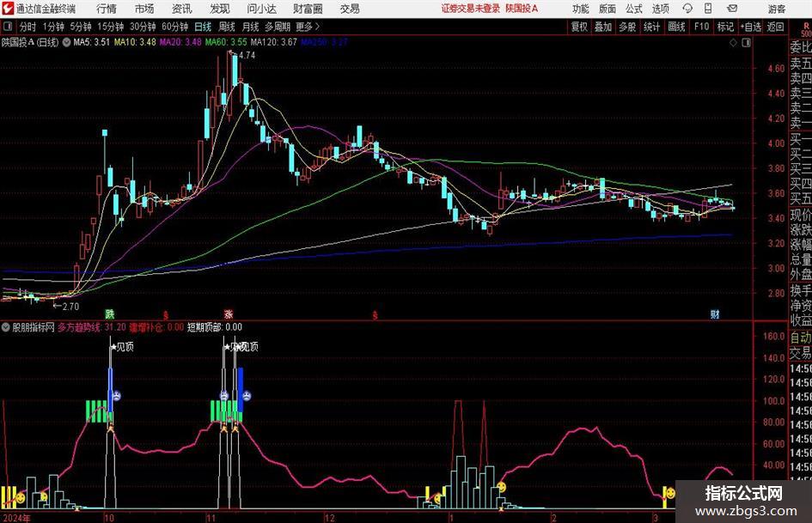Click the 4.74 high price label
The width and height of the screenshot is (812, 523).
click(247, 55)
